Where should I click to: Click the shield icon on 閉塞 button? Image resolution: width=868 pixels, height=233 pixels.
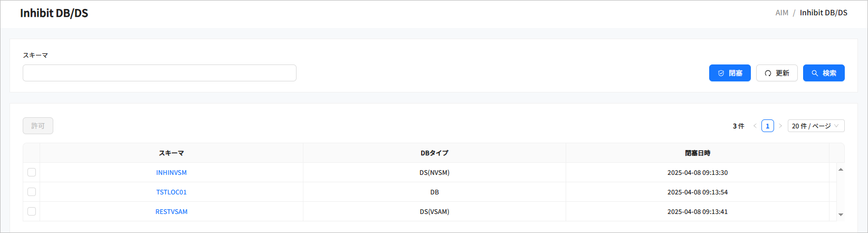(x=721, y=73)
